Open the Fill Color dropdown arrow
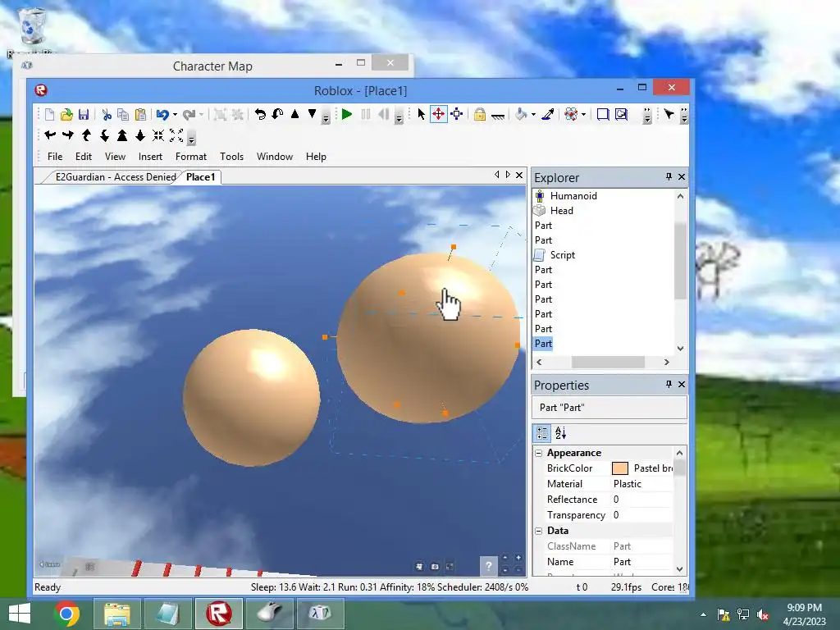This screenshot has width=840, height=630. (533, 114)
